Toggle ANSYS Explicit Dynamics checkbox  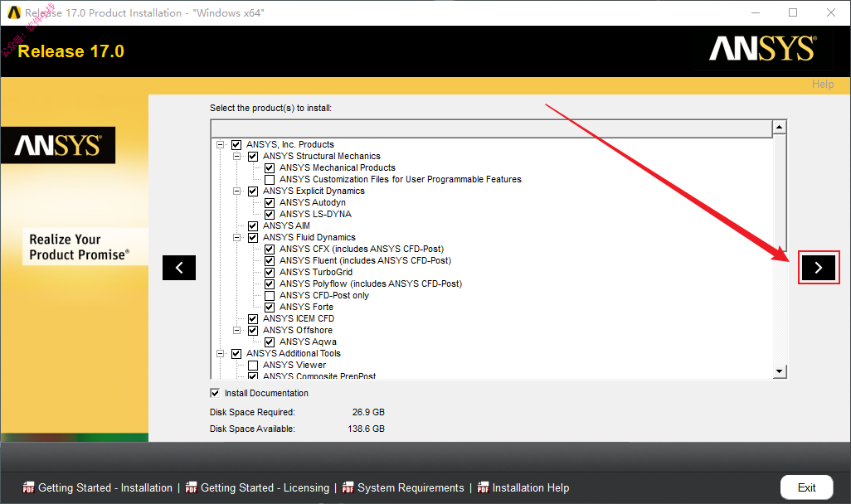[x=253, y=191]
